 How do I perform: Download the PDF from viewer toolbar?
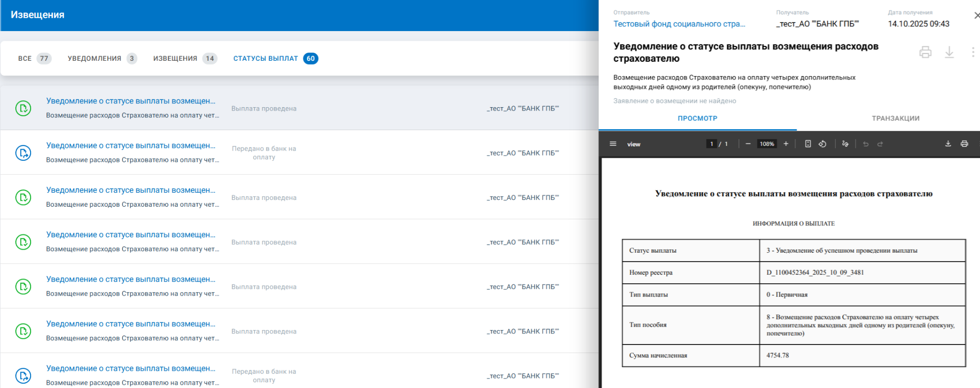[x=948, y=144]
